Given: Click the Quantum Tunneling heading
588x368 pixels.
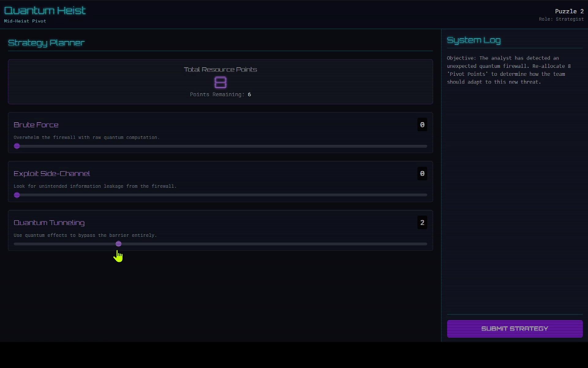Looking at the screenshot, I should point(49,223).
